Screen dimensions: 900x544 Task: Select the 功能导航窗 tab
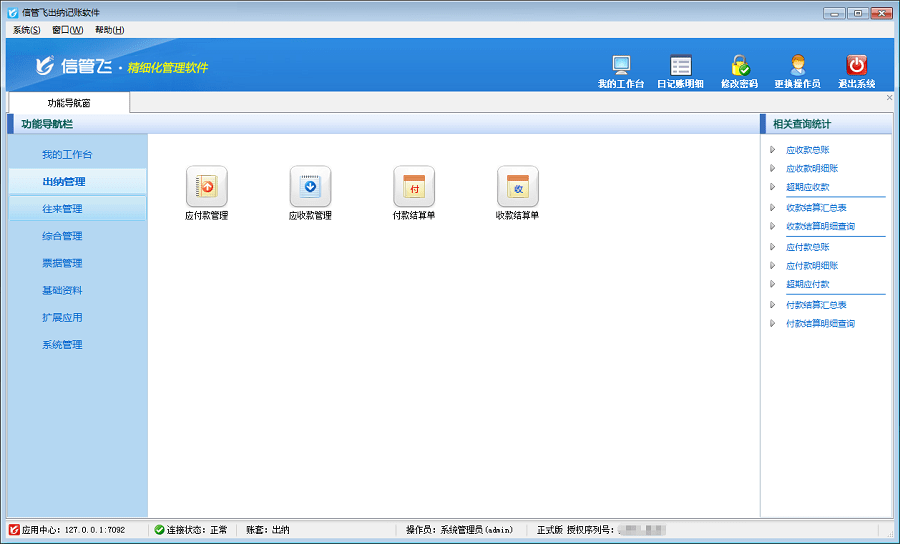coord(69,103)
